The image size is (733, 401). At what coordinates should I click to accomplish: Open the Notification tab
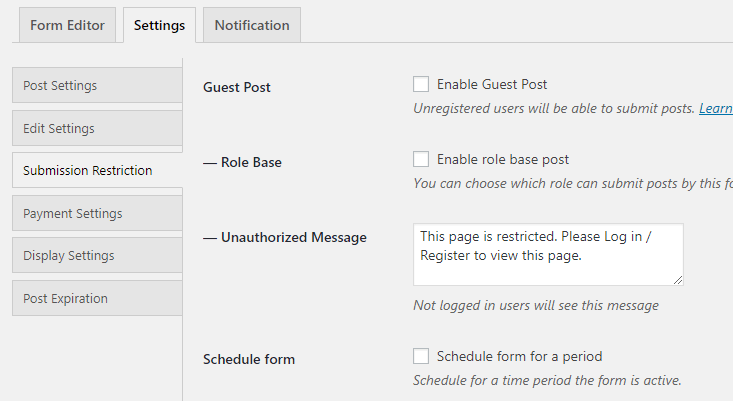(x=251, y=25)
